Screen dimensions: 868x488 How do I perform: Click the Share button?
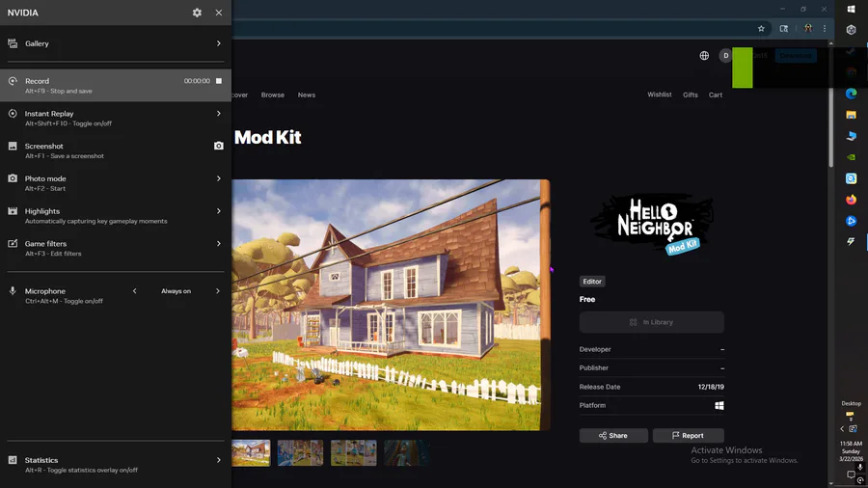(x=613, y=435)
